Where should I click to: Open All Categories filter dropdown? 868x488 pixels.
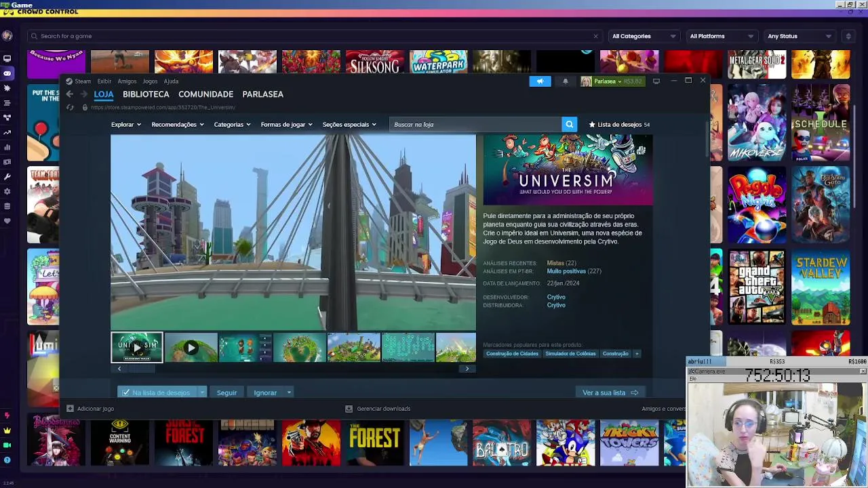(x=644, y=36)
